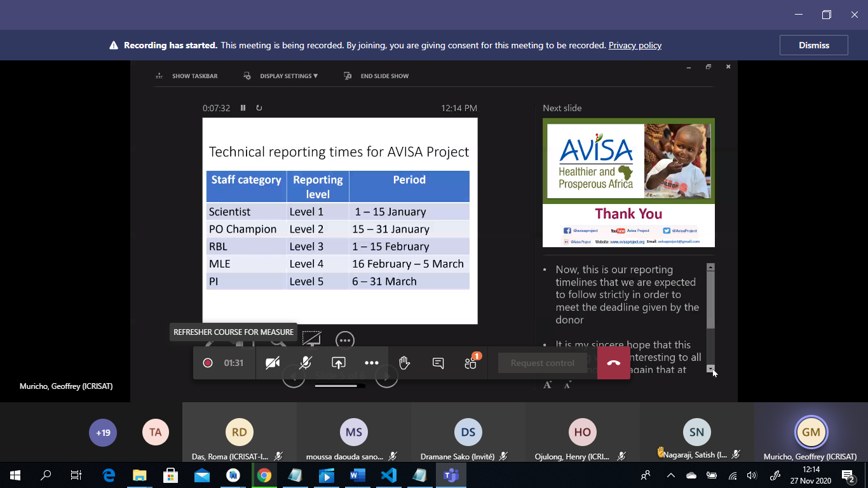The image size is (868, 488).
Task: Unmute the microphone in meeting controls
Action: click(x=306, y=363)
